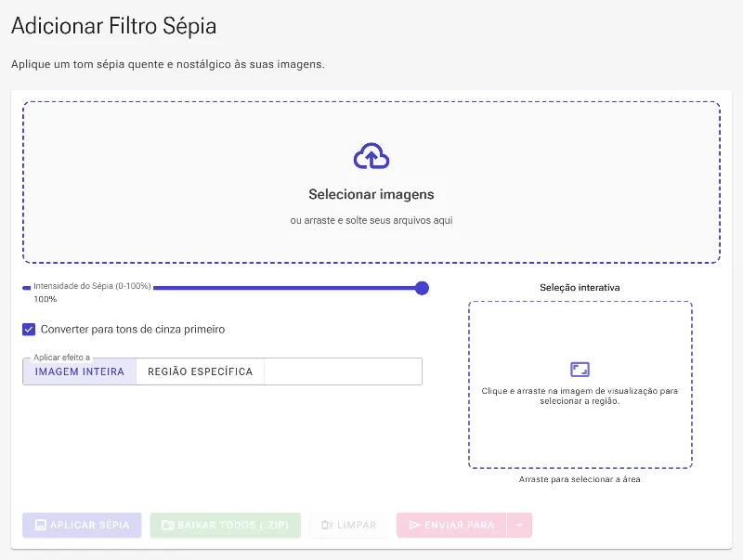Click the send arrow icon on Enviar Para
Image resolution: width=743 pixels, height=560 pixels.
[x=414, y=525]
